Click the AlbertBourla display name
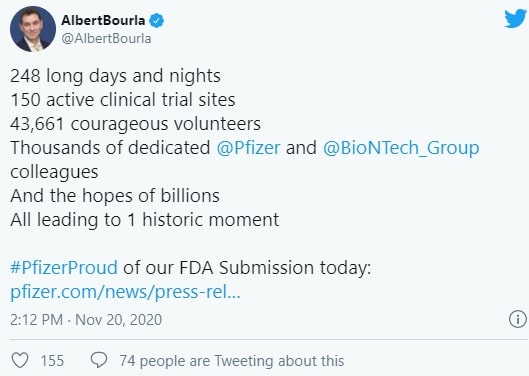The height and width of the screenshot is (376, 529). pos(103,21)
